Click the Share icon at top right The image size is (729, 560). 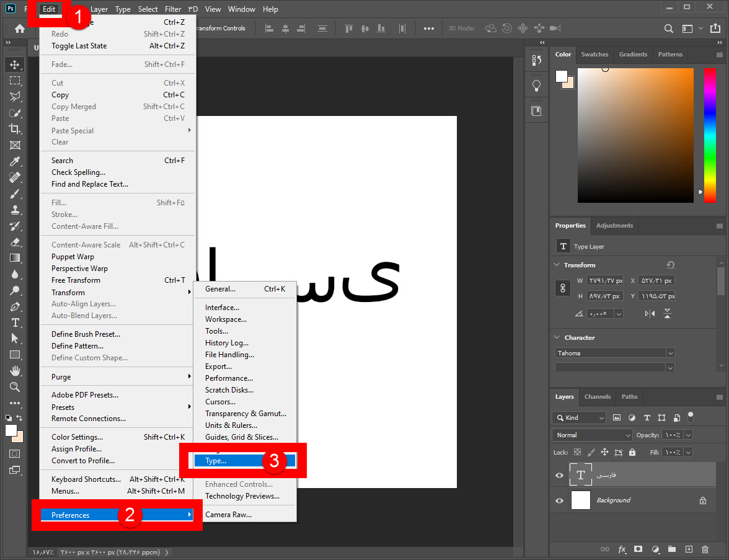coord(715,29)
